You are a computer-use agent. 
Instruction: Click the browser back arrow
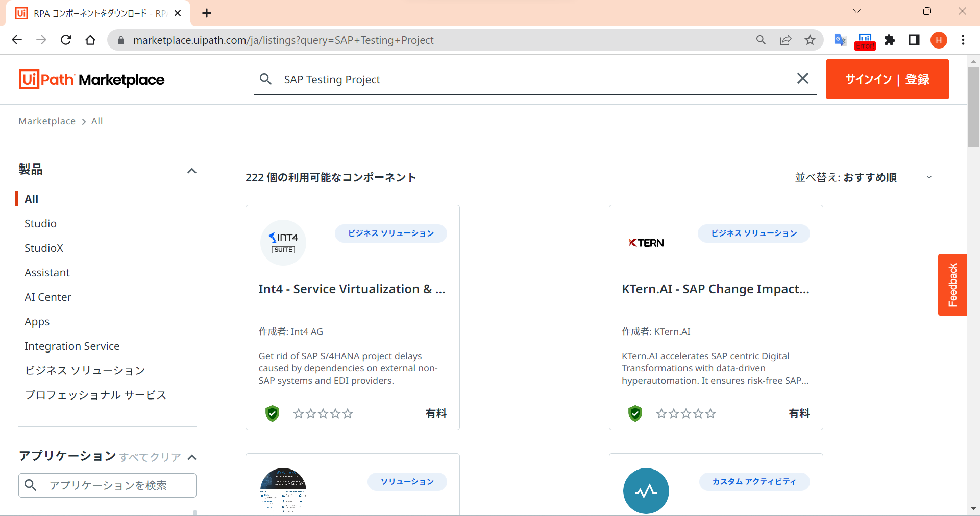click(x=17, y=40)
